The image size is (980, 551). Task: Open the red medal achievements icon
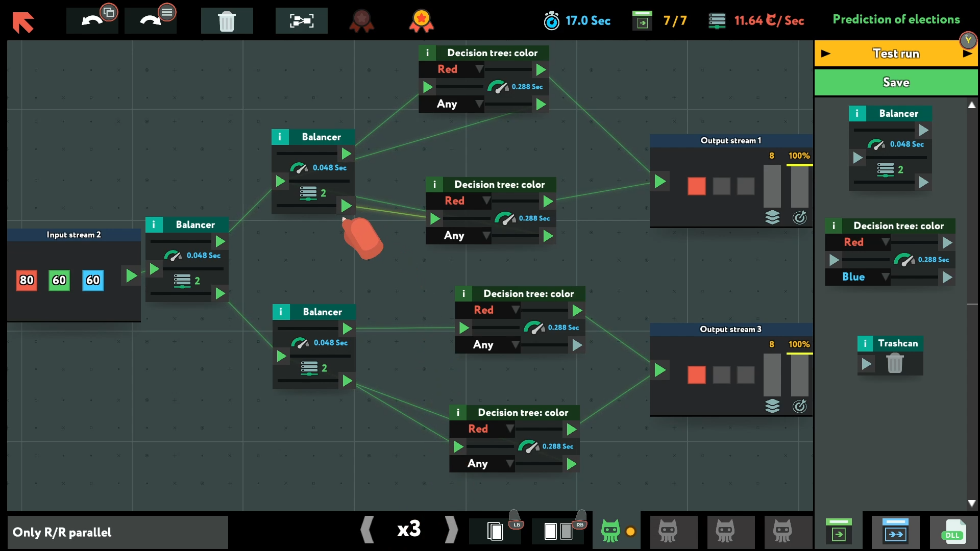[x=362, y=21]
